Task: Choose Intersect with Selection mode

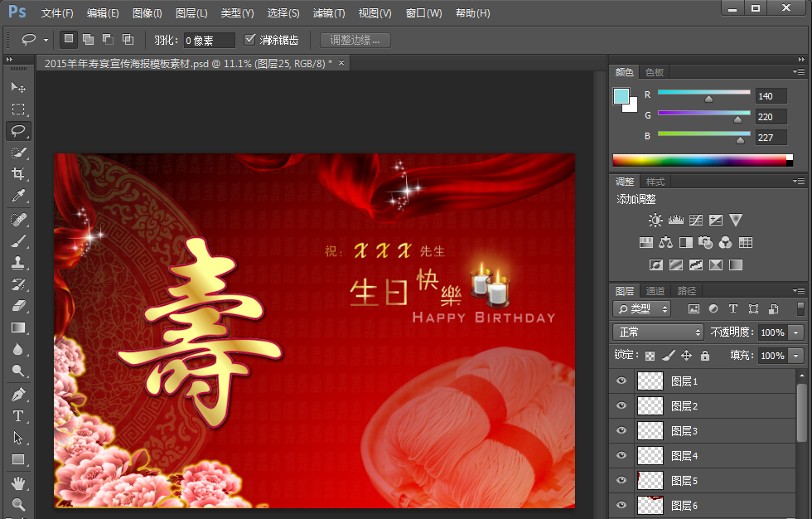Action: 128,39
